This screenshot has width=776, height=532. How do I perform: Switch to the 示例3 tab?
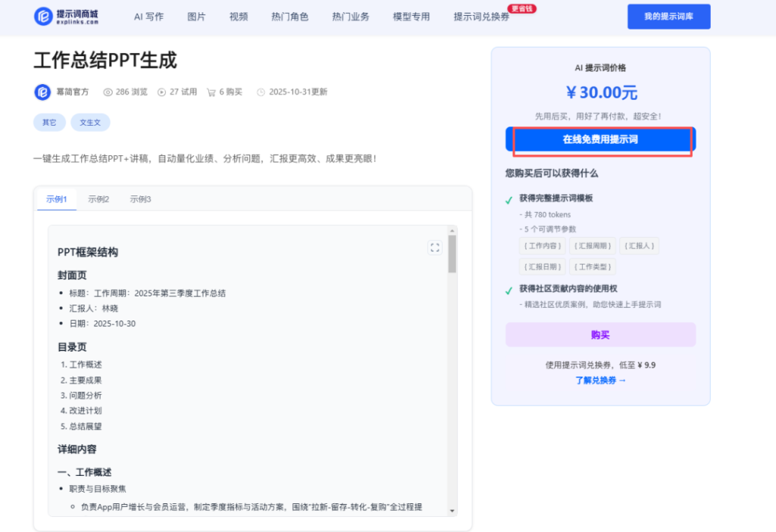click(x=140, y=199)
